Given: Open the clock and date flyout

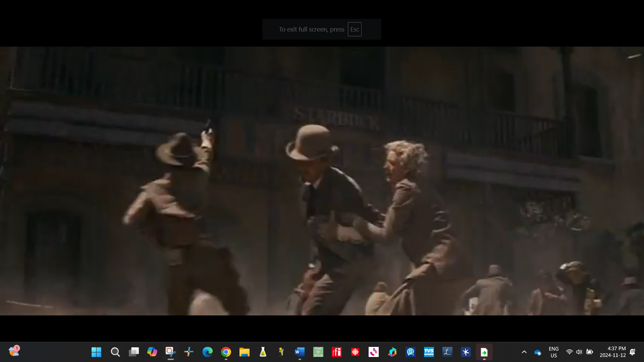Looking at the screenshot, I should 612,352.
